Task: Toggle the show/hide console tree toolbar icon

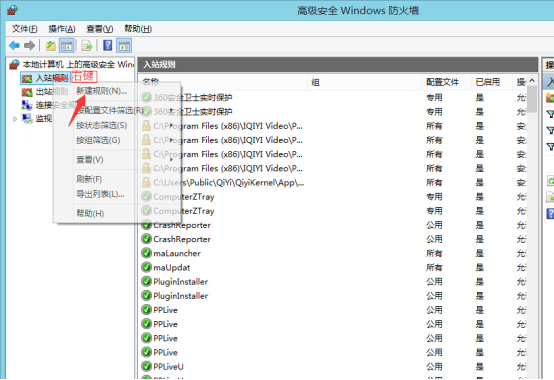Action: coord(66,46)
